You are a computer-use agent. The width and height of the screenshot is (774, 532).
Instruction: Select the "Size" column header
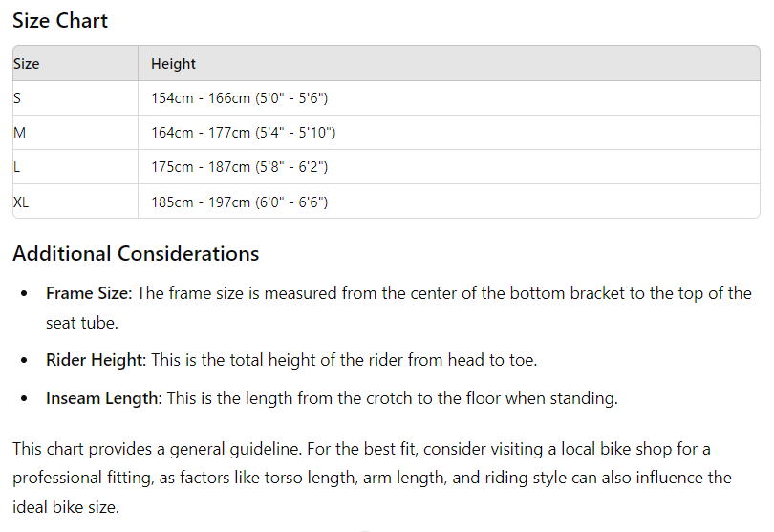click(27, 64)
